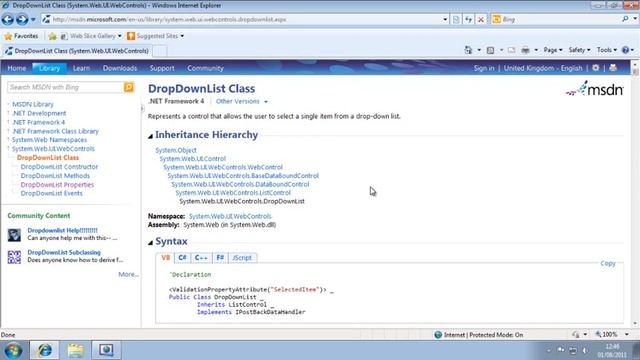Open System.Web.UI.WebControls.ListControl link
Viewport: 640px width, 360px height.
[233, 193]
